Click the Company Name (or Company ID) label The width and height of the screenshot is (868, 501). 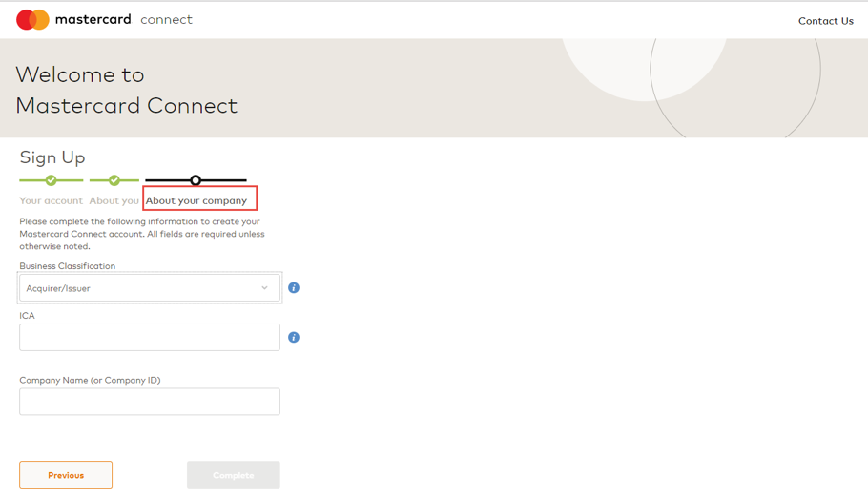point(91,380)
